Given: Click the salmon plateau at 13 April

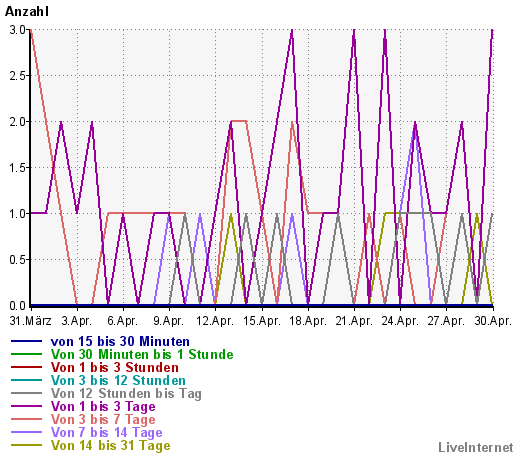Looking at the screenshot, I should click(238, 121).
